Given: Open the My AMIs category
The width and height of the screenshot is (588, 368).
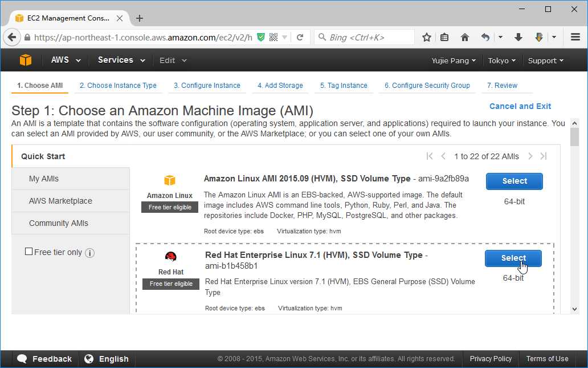Looking at the screenshot, I should tap(71, 179).
